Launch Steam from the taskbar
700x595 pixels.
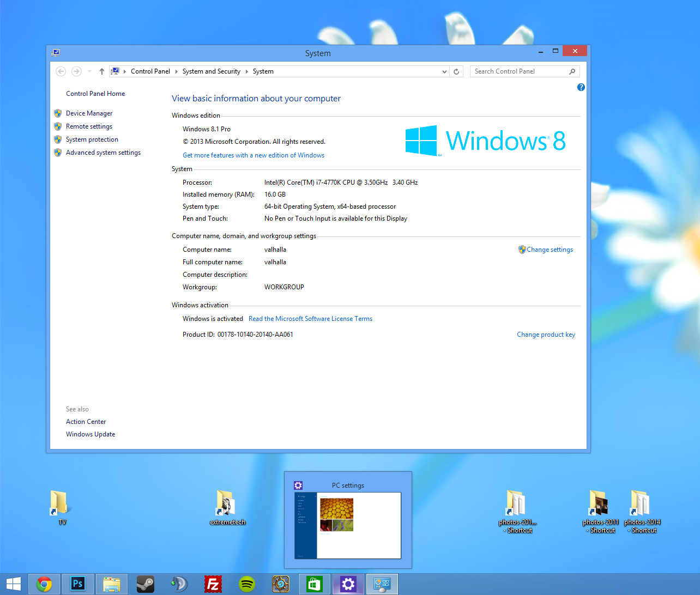[x=145, y=584]
